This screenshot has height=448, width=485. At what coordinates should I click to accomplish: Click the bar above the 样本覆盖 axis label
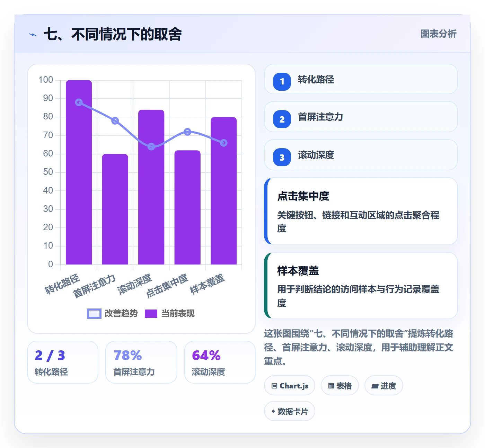[224, 191]
